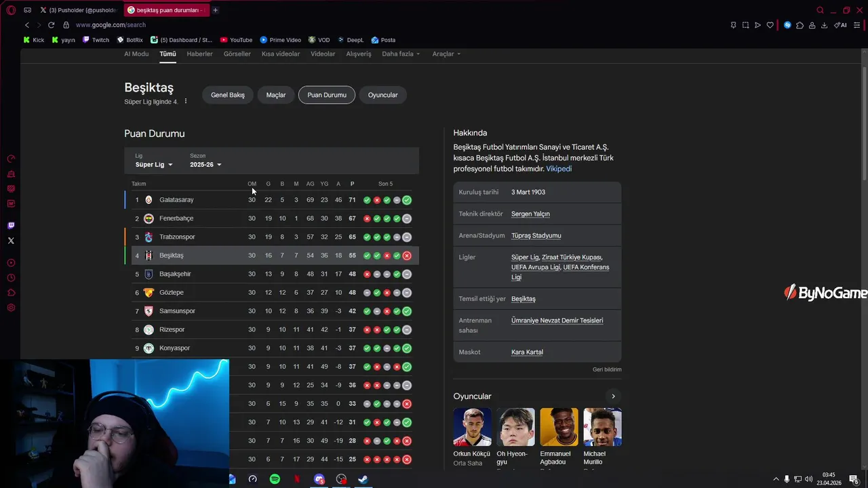Open Netflix from the taskbar

click(296, 479)
